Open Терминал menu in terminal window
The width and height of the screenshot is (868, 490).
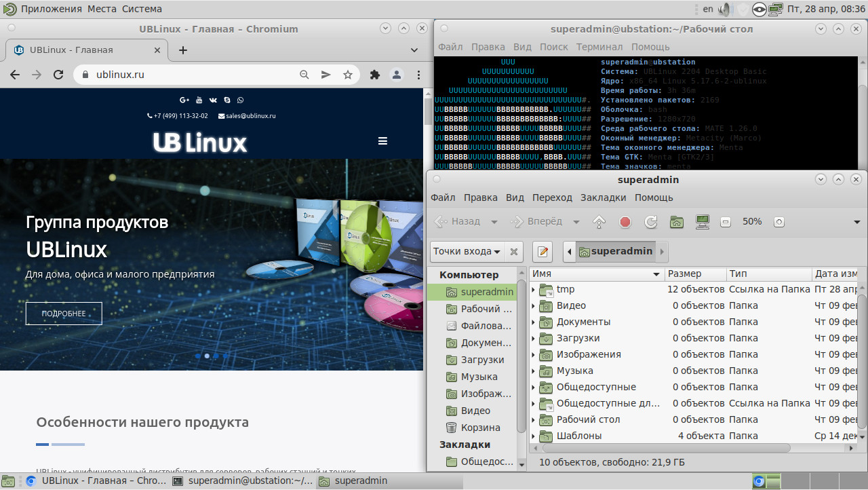click(599, 47)
